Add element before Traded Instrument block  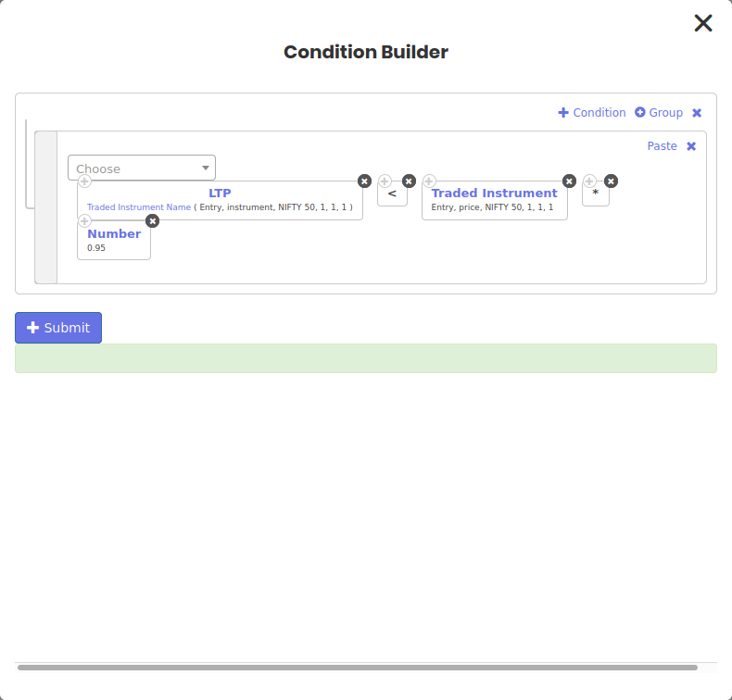pyautogui.click(x=429, y=181)
